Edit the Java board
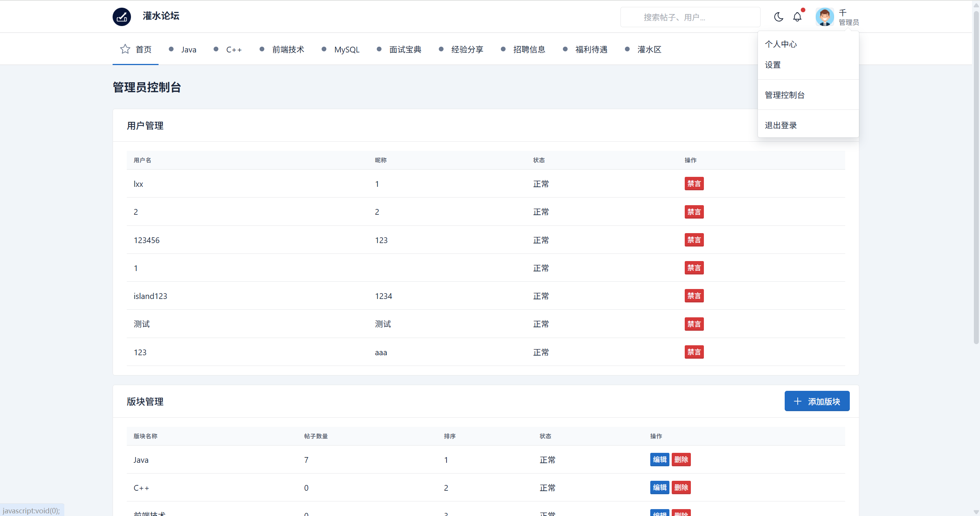The height and width of the screenshot is (516, 980). 659,460
